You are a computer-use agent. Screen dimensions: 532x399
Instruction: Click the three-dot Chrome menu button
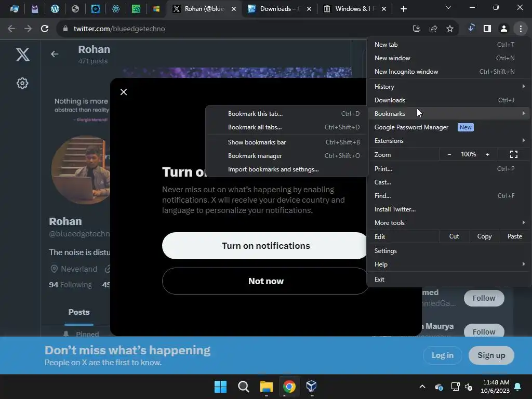[x=521, y=29]
